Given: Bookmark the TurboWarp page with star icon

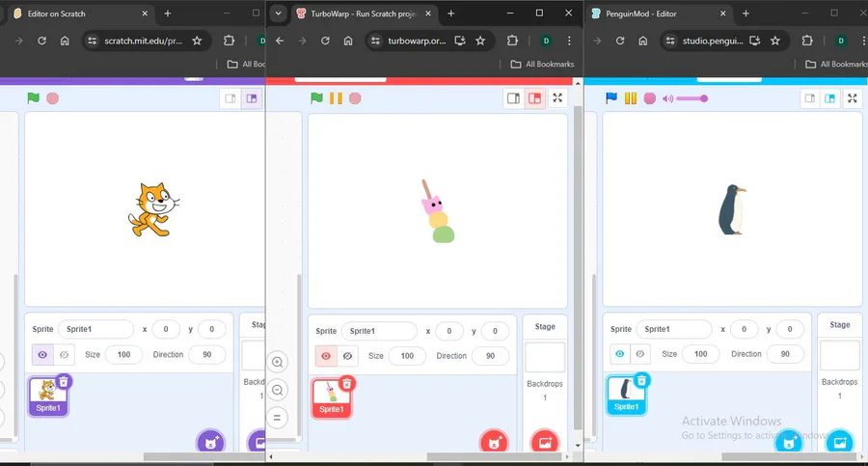Looking at the screenshot, I should pos(480,41).
